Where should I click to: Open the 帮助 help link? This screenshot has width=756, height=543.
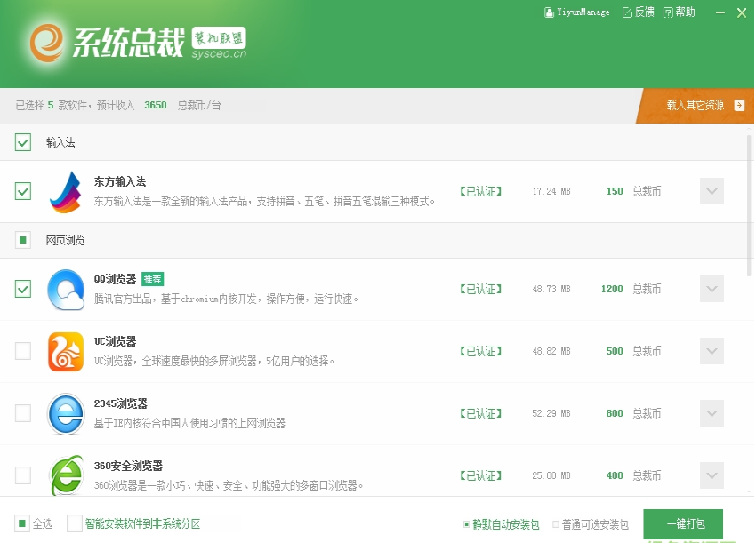click(679, 12)
